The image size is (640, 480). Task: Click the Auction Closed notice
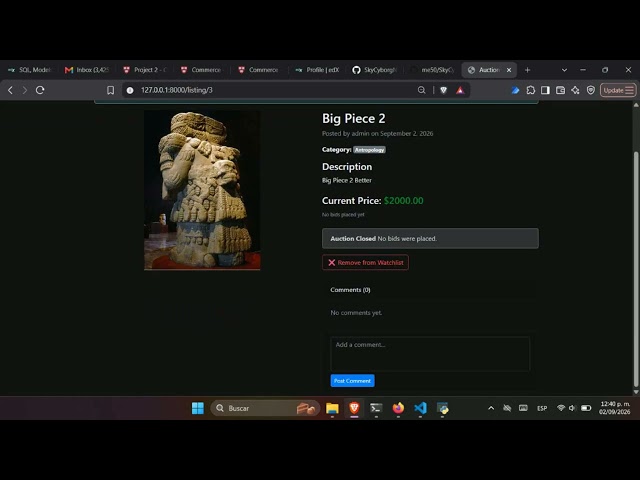[x=430, y=238]
